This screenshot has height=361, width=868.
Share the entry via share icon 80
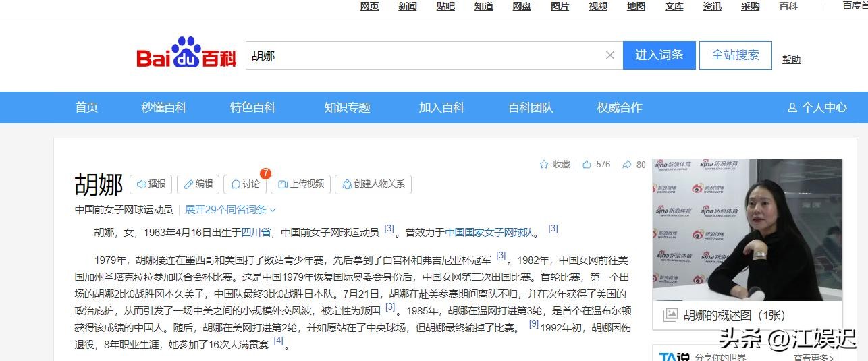pyautogui.click(x=633, y=164)
